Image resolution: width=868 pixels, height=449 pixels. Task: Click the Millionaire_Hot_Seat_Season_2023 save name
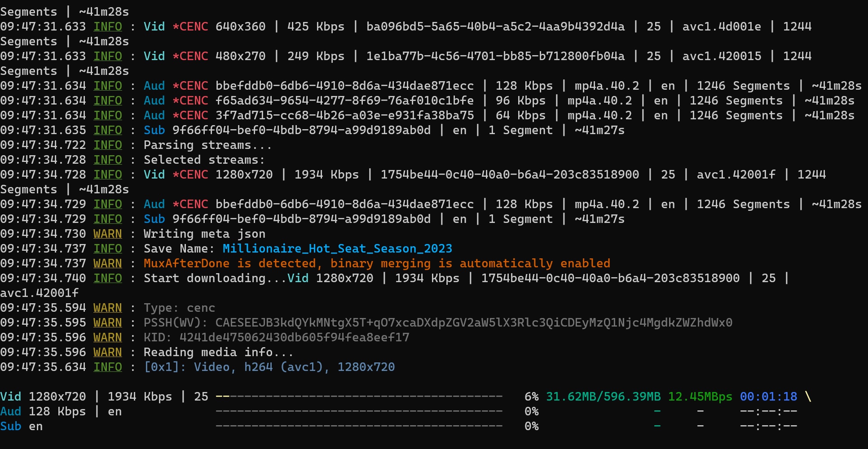337,248
